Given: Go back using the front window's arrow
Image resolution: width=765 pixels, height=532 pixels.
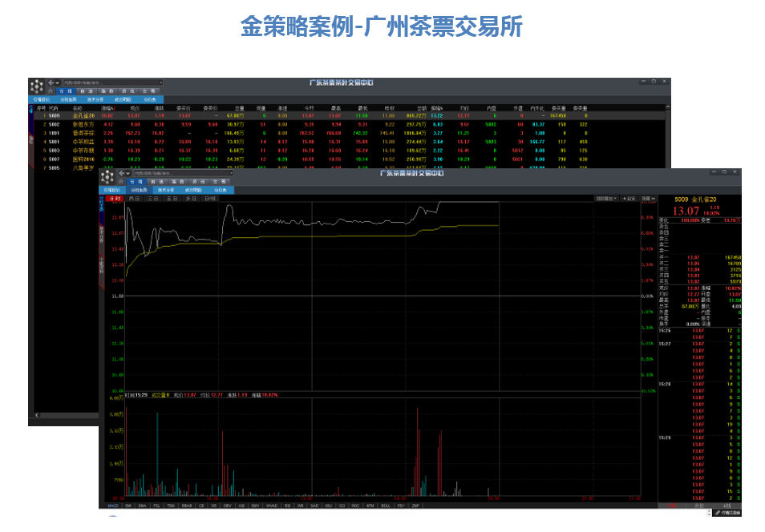Looking at the screenshot, I should (121, 173).
